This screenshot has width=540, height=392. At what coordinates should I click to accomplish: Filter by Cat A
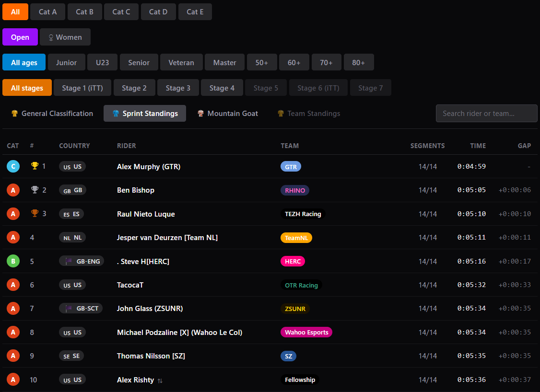[47, 12]
